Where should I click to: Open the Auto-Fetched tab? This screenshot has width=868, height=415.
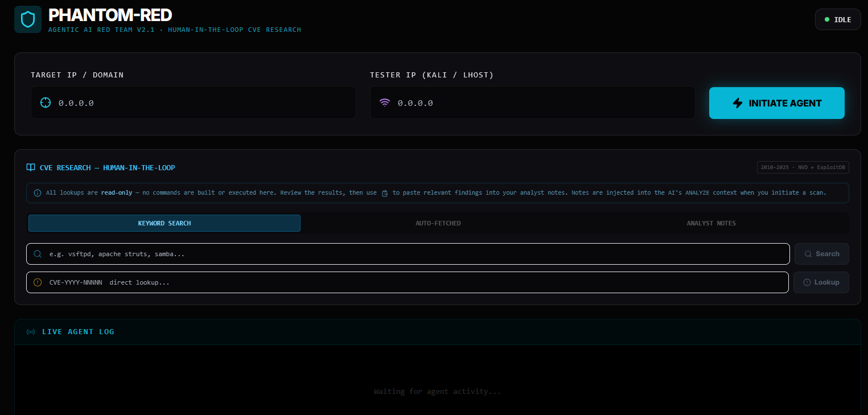(438, 223)
